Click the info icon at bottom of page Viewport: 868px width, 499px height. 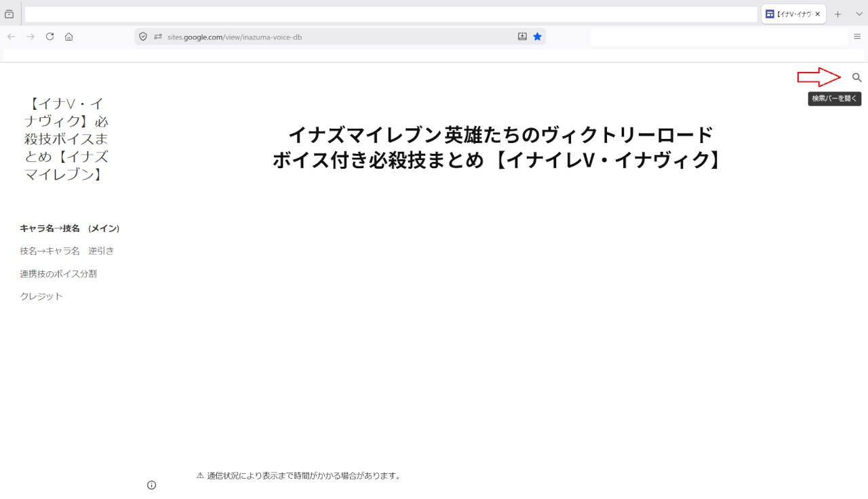click(x=151, y=485)
